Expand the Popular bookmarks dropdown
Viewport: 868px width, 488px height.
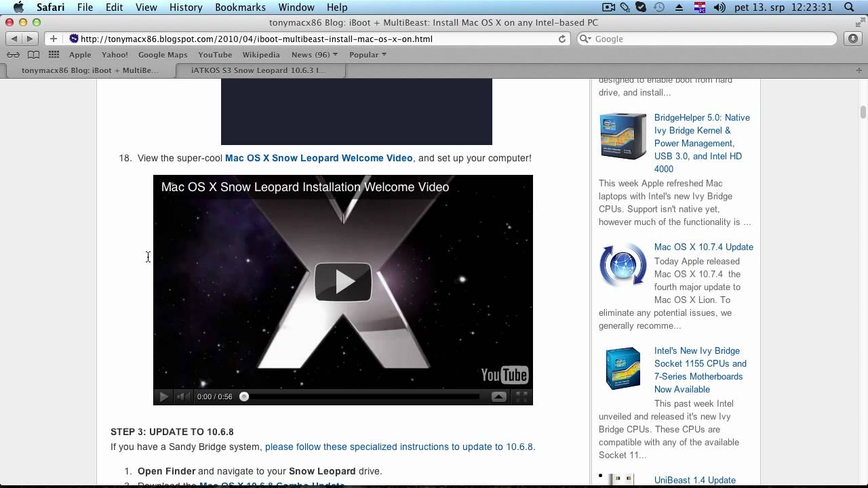click(x=368, y=54)
